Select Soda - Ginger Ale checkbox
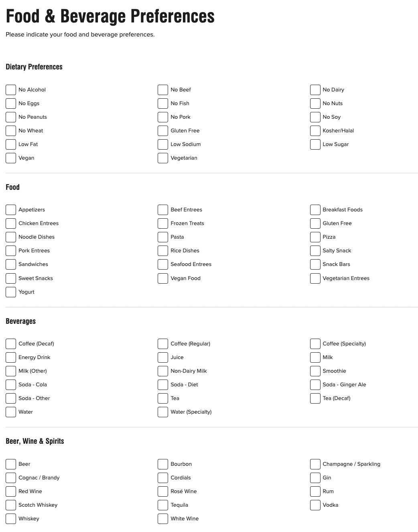 [315, 384]
